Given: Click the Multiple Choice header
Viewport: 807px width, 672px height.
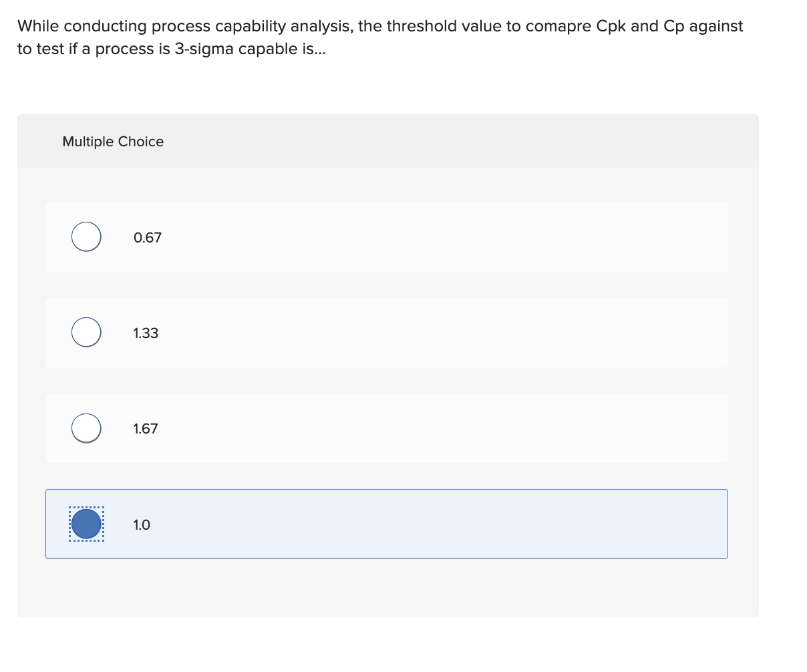Looking at the screenshot, I should tap(113, 141).
